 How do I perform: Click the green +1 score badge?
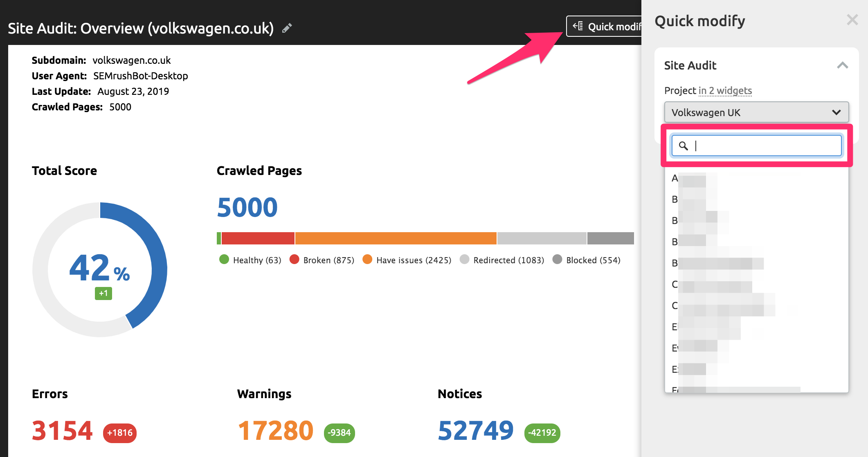[x=103, y=293]
